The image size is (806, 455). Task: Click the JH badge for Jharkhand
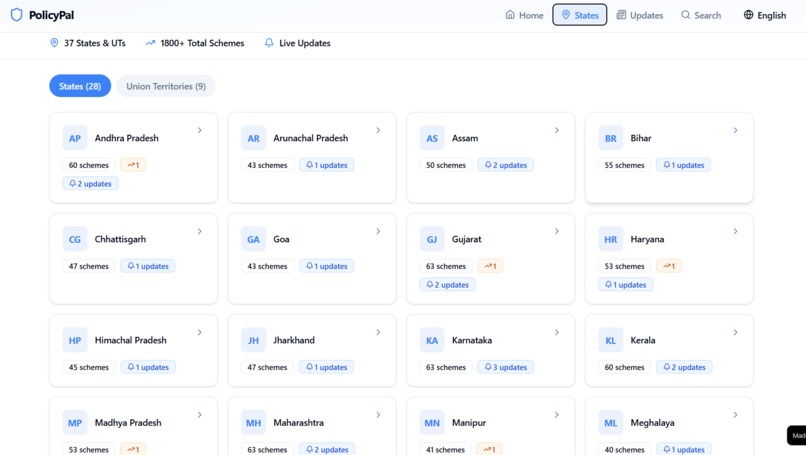click(253, 340)
